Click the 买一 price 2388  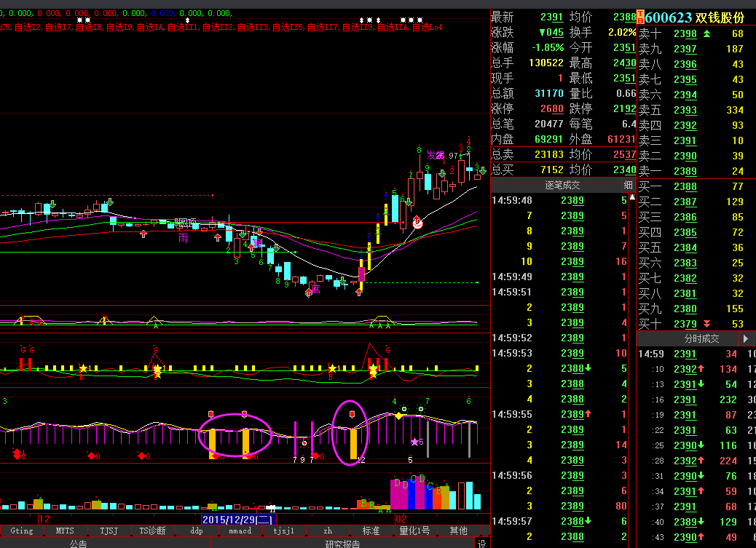pyautogui.click(x=685, y=186)
